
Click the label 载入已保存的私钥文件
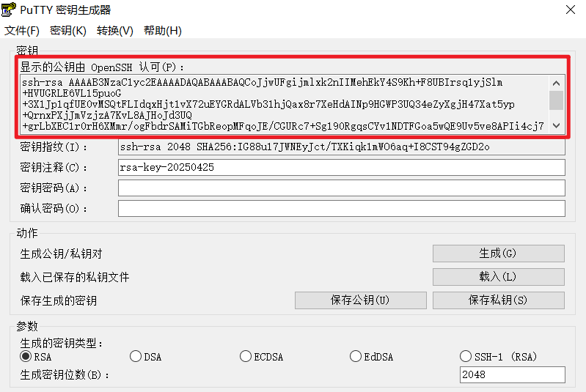[75, 277]
